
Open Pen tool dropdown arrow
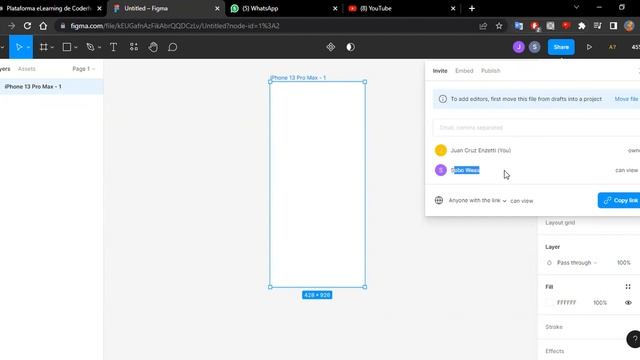(x=99, y=48)
